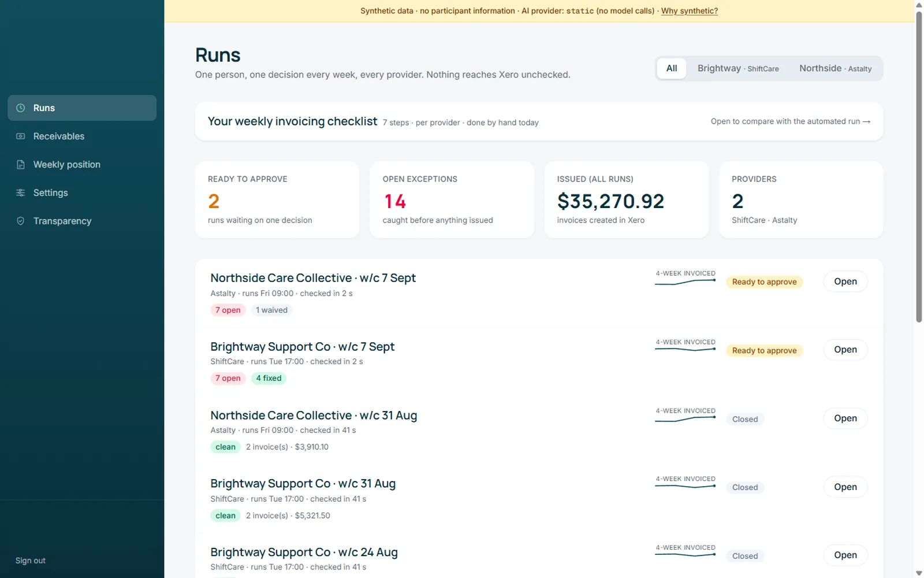Click Closed status on Brightway 31 Aug run
924x578 pixels.
(x=745, y=488)
